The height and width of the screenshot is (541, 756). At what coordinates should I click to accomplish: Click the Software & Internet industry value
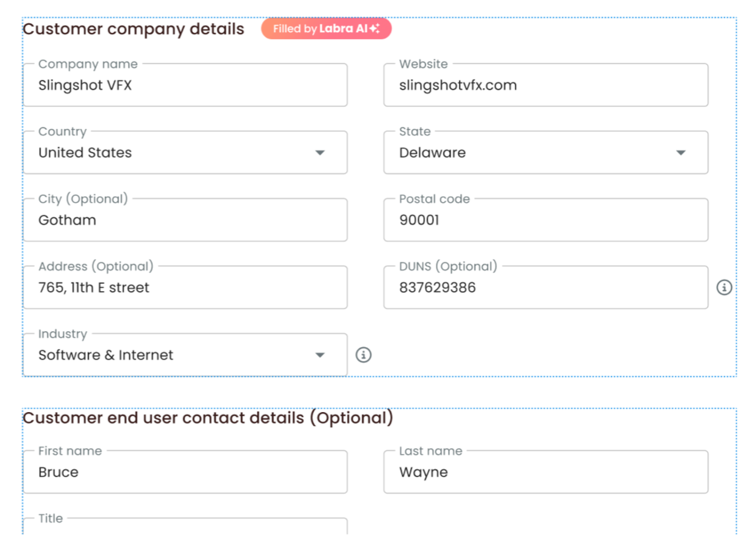tap(106, 355)
